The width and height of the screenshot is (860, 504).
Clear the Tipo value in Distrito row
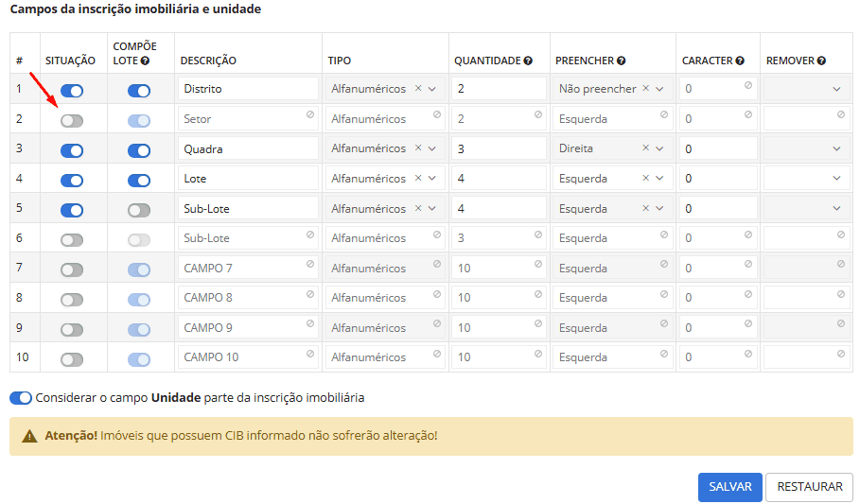tap(418, 88)
